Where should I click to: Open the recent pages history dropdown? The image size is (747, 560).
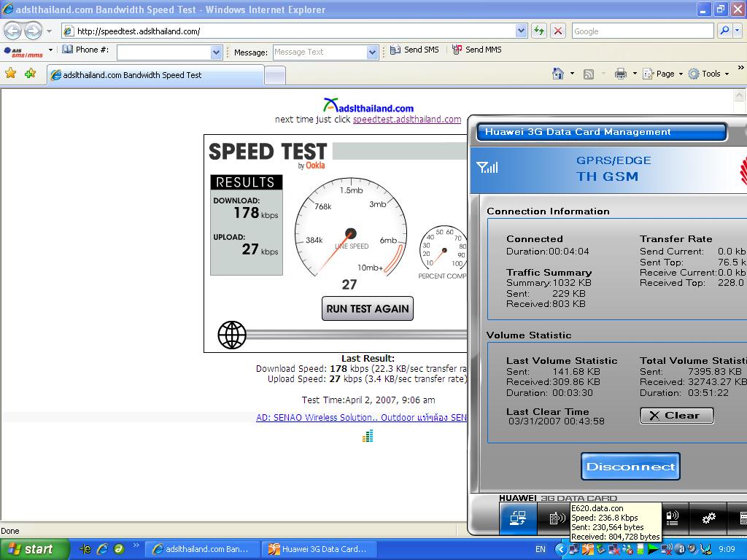click(49, 31)
